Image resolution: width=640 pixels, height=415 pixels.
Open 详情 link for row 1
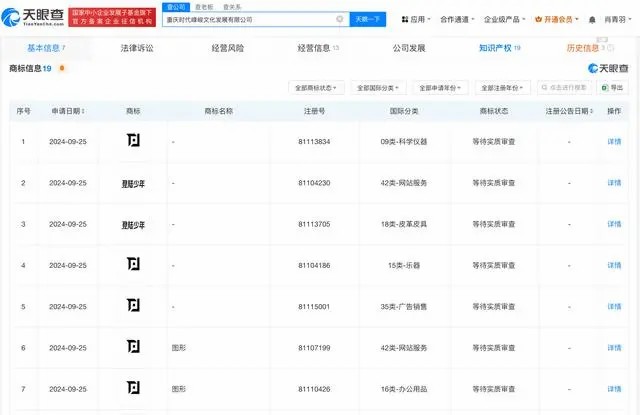click(x=614, y=142)
